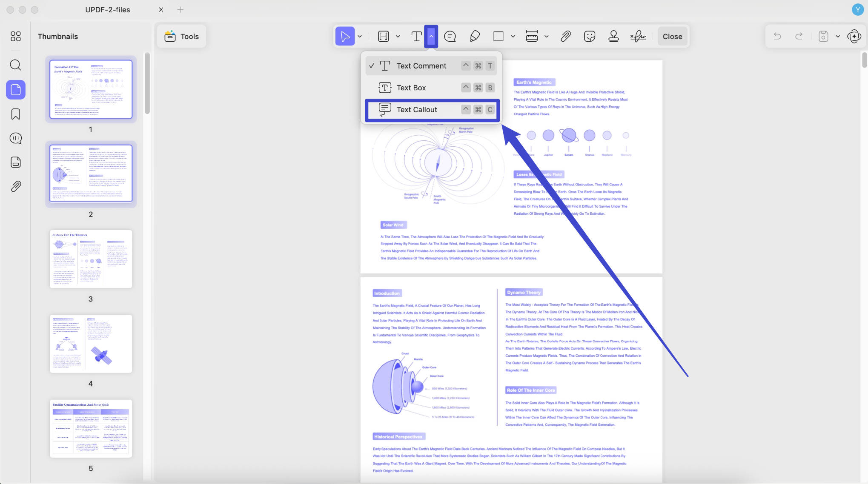Click the Close button in toolbar
The width and height of the screenshot is (868, 484).
coord(672,37)
